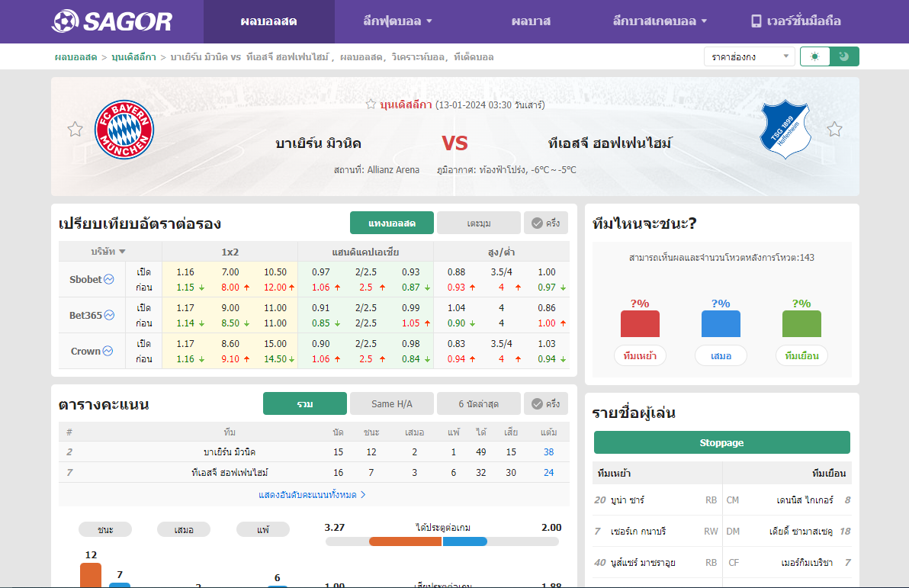Click Sbobet latest home odds 1.15

(185, 287)
